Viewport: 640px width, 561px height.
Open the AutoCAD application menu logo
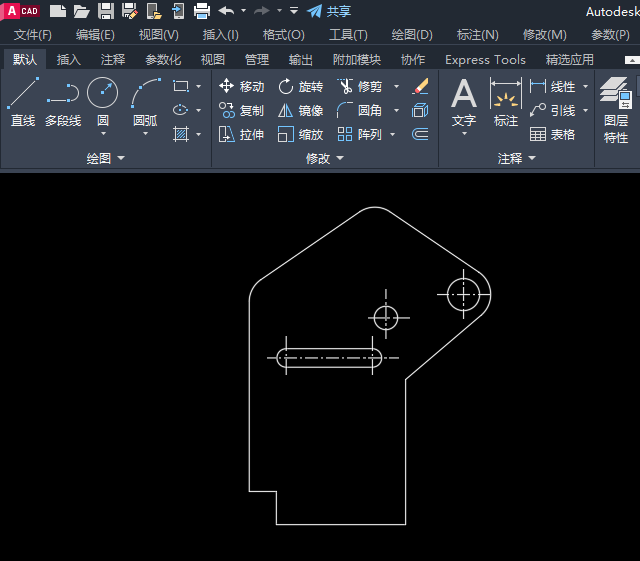tap(22, 11)
